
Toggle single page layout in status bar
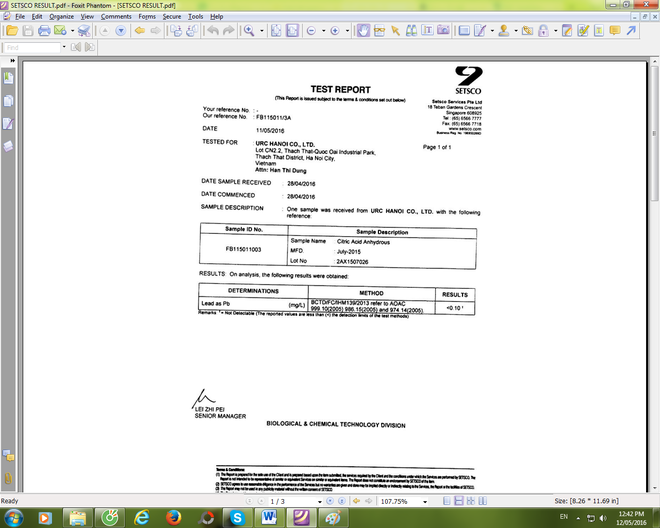point(447,501)
